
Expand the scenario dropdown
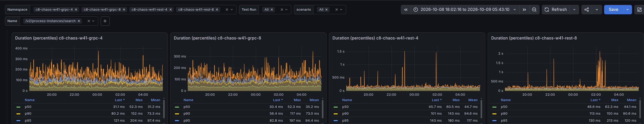(341, 10)
